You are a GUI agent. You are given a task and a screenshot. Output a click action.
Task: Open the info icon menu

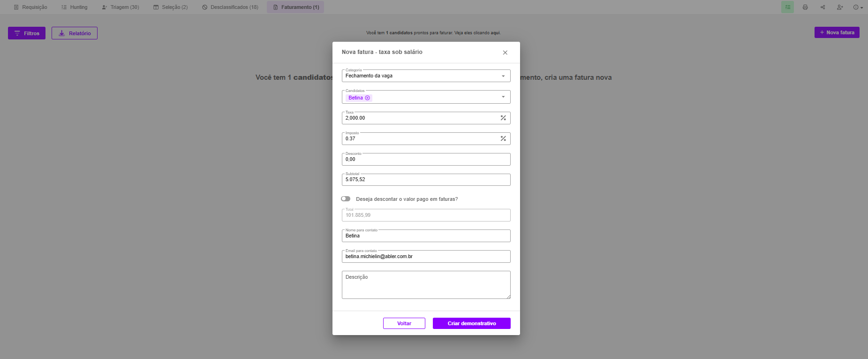(x=858, y=7)
